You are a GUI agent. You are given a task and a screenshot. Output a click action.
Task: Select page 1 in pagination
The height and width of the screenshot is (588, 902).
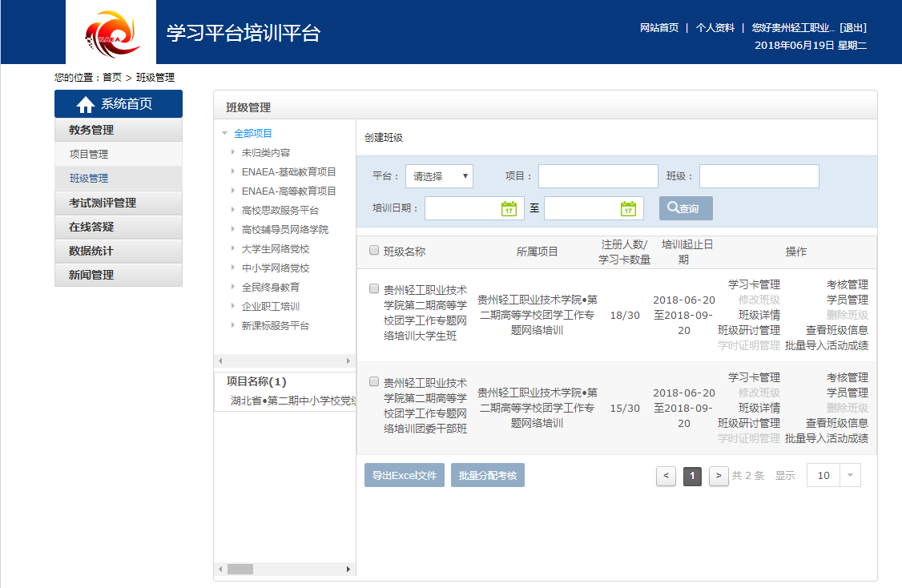point(693,476)
